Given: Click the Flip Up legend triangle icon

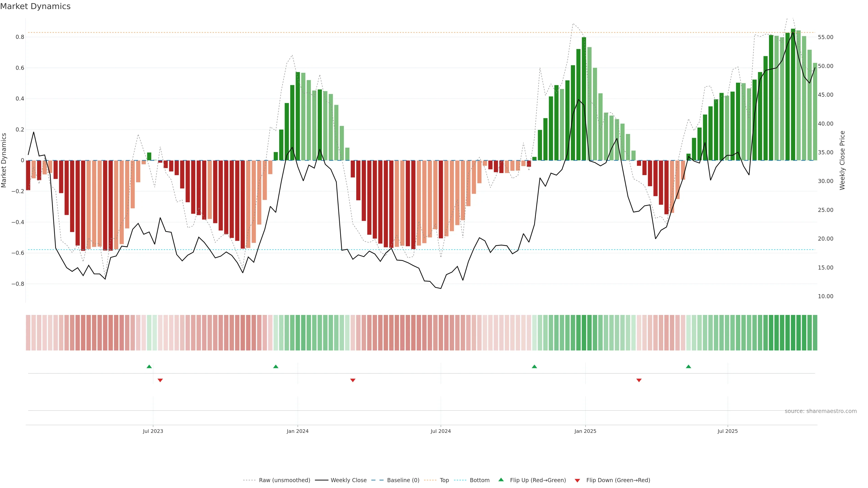Looking at the screenshot, I should 501,480.
